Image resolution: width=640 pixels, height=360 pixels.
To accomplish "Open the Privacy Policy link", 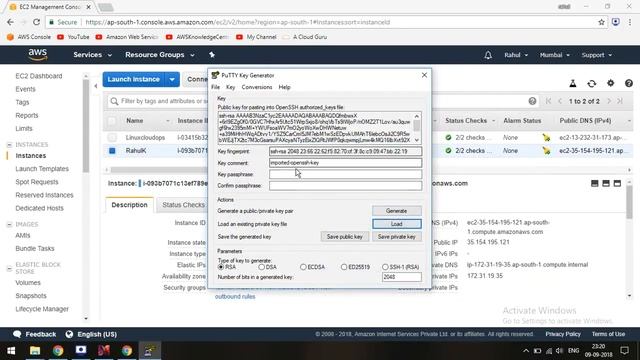I will point(563,334).
